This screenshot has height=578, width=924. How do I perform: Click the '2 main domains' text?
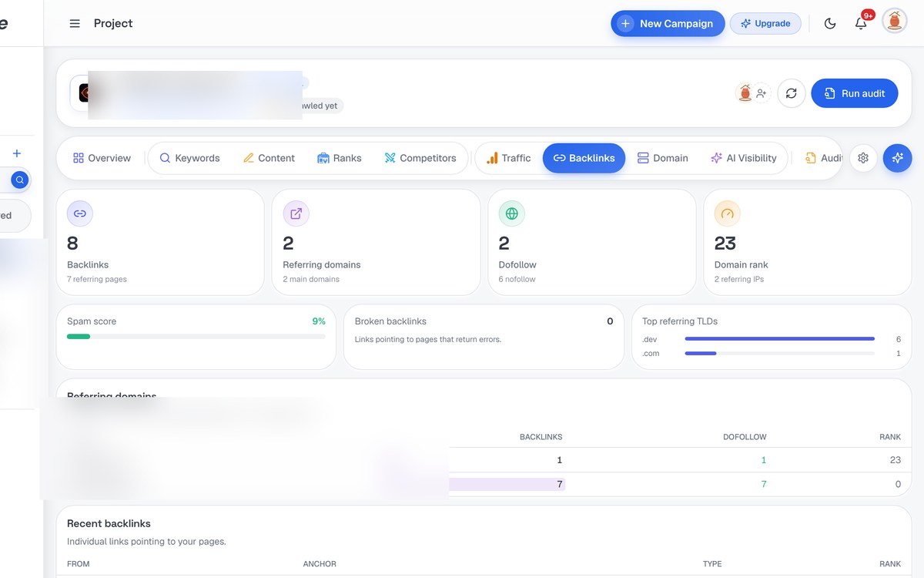[x=311, y=279]
